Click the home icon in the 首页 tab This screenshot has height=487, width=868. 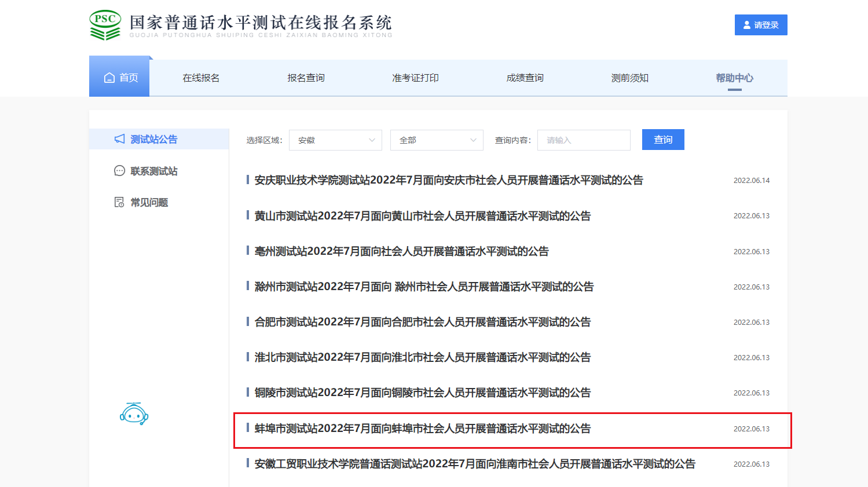109,78
